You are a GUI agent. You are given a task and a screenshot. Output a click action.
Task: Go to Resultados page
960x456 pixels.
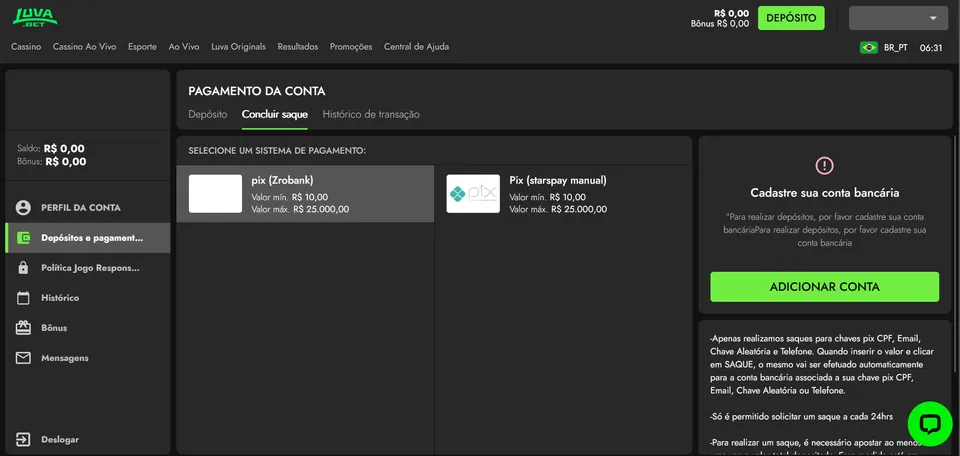[x=298, y=47]
